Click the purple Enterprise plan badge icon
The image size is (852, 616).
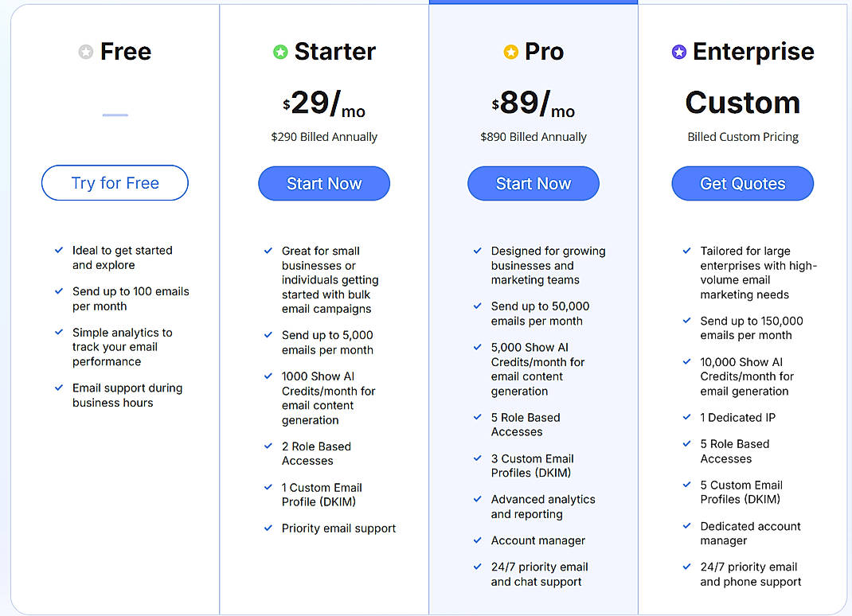[x=679, y=52]
